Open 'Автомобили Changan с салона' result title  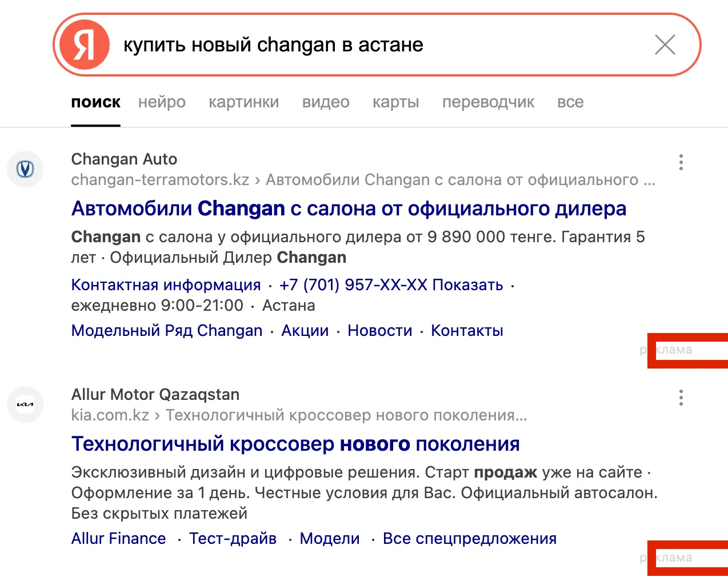point(349,209)
